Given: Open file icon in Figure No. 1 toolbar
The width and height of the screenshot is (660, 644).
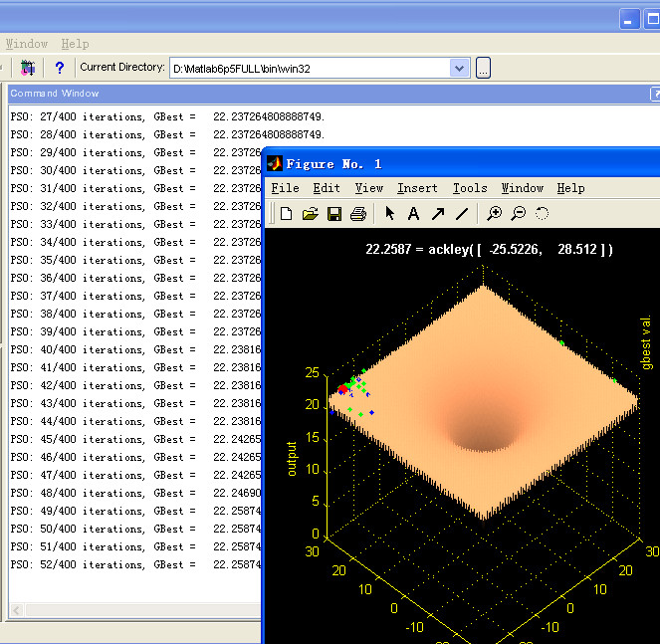Looking at the screenshot, I should [x=311, y=214].
